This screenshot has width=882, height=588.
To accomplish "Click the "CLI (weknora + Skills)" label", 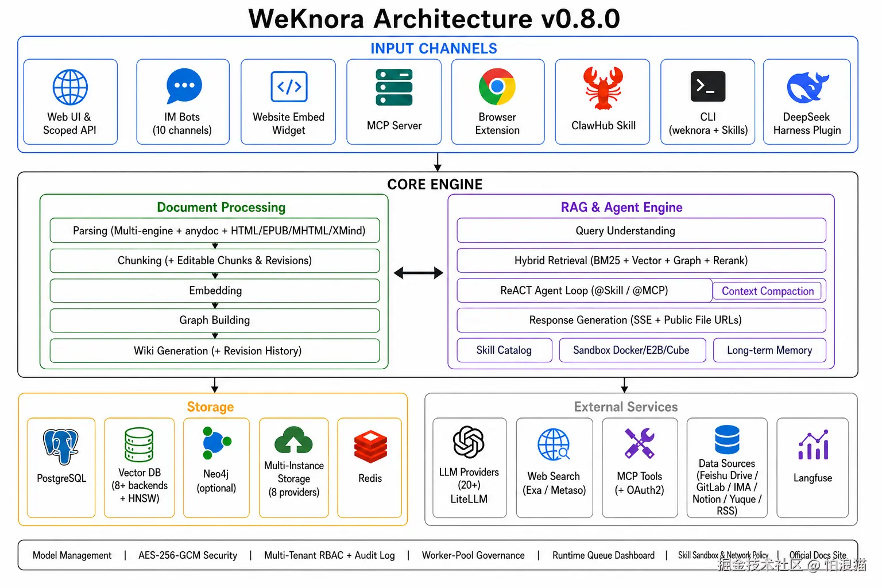I will tap(708, 123).
